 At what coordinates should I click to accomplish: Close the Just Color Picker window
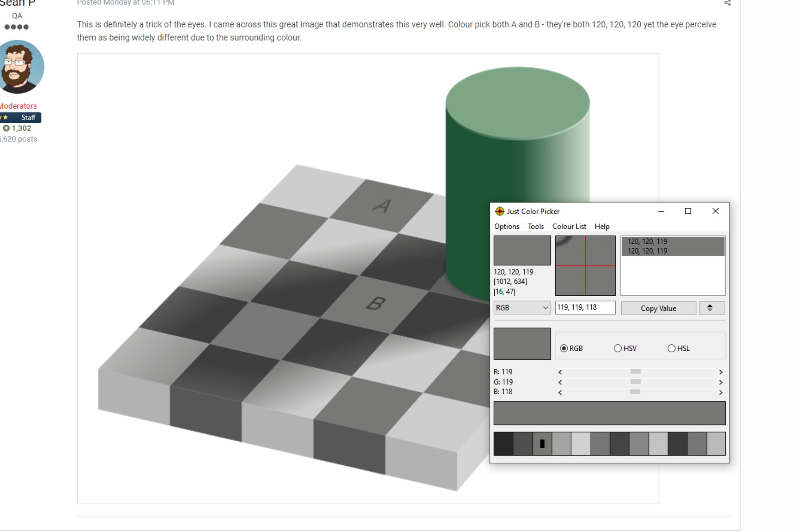(x=715, y=211)
